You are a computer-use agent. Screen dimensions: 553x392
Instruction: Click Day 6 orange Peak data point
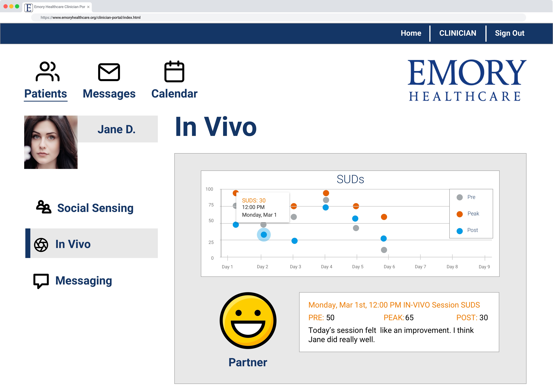point(384,217)
